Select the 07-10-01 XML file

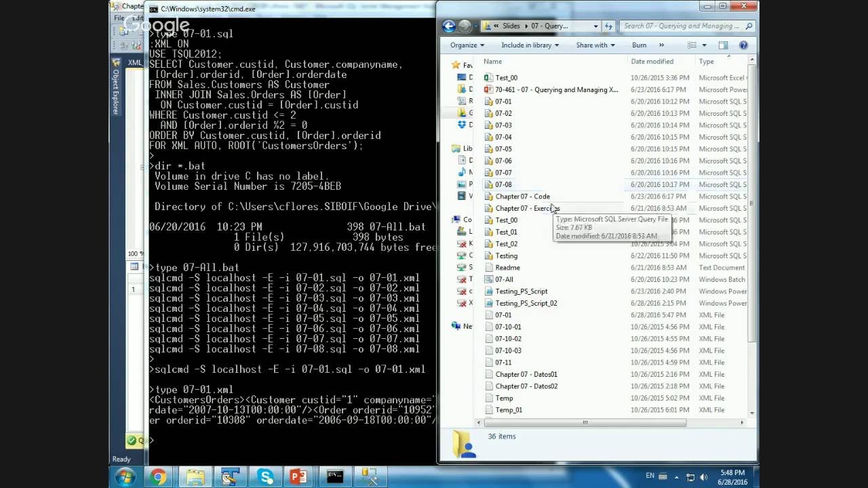[x=508, y=327]
